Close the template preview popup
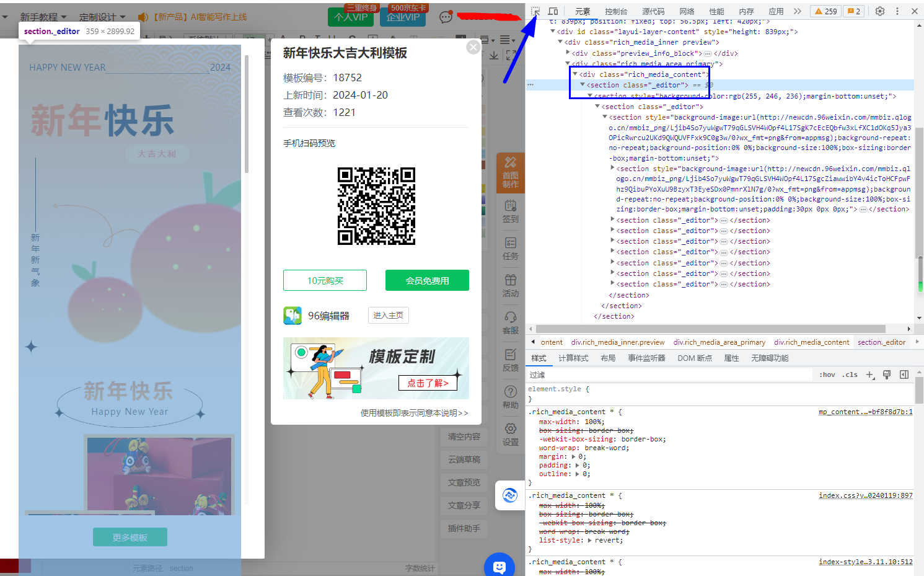 473,47
